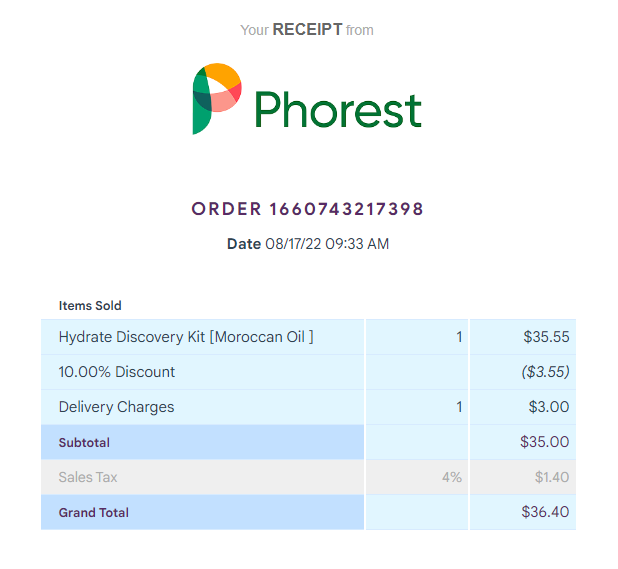Viewport: 618px width, 569px height.
Task: Click the ($3.55) discount amount
Action: [x=545, y=372]
